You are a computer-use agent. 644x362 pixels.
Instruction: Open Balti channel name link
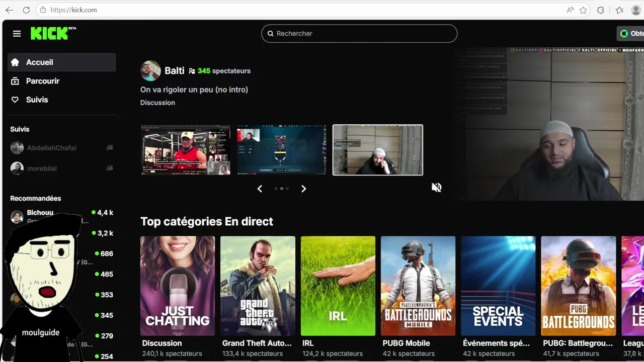(x=175, y=71)
